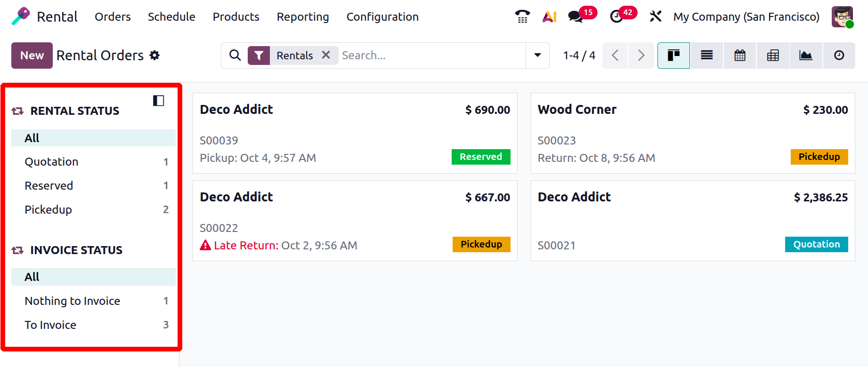Click the New rental order button
This screenshot has height=367, width=868.
[32, 56]
